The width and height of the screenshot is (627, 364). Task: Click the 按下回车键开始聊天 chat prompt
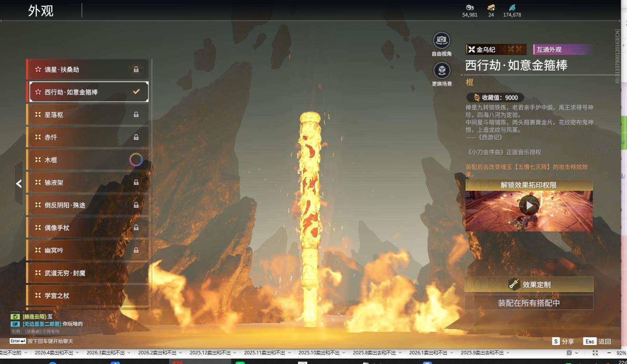click(50, 341)
